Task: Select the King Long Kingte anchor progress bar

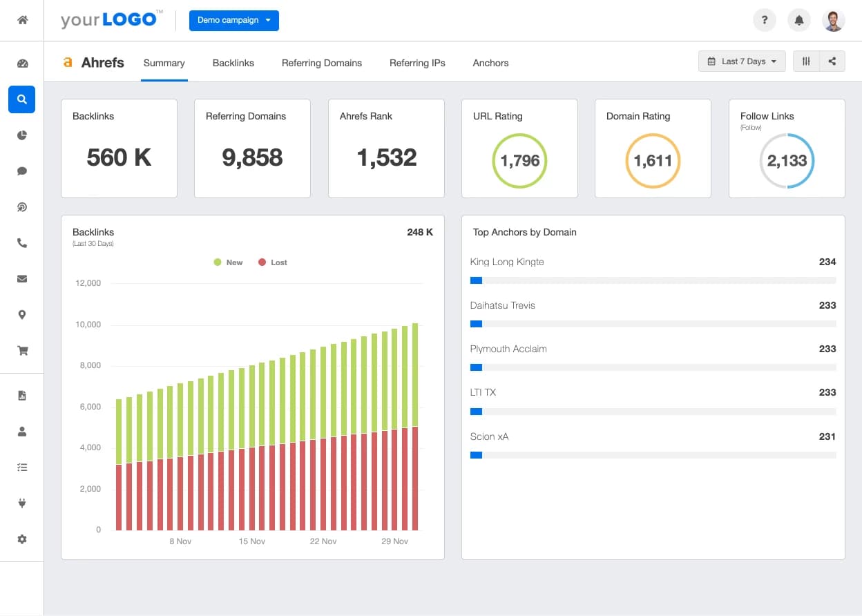Action: [x=653, y=280]
